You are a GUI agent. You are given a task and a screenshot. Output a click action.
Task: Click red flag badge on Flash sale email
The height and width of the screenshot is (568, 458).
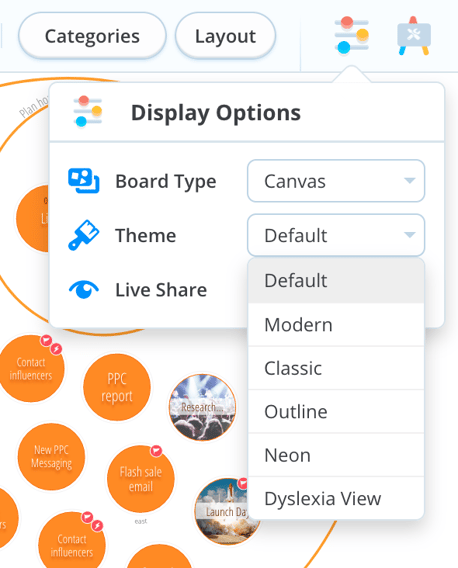pyautogui.click(x=156, y=451)
